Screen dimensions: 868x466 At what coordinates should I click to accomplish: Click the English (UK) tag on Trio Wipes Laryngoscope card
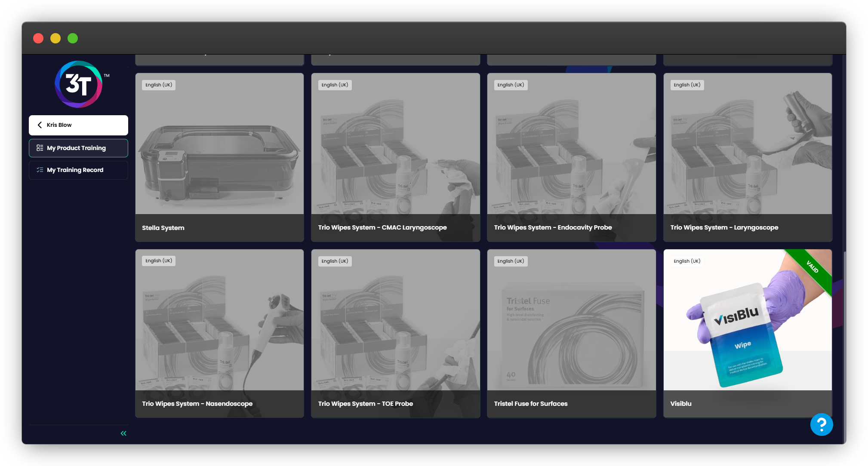[x=687, y=85]
